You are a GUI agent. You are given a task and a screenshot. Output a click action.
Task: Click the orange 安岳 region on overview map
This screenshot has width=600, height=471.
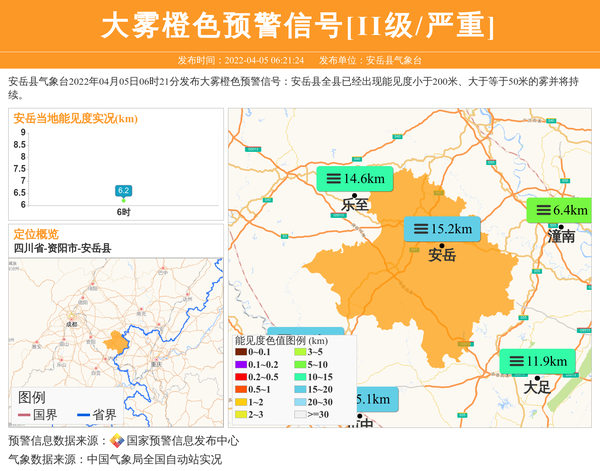(115, 342)
